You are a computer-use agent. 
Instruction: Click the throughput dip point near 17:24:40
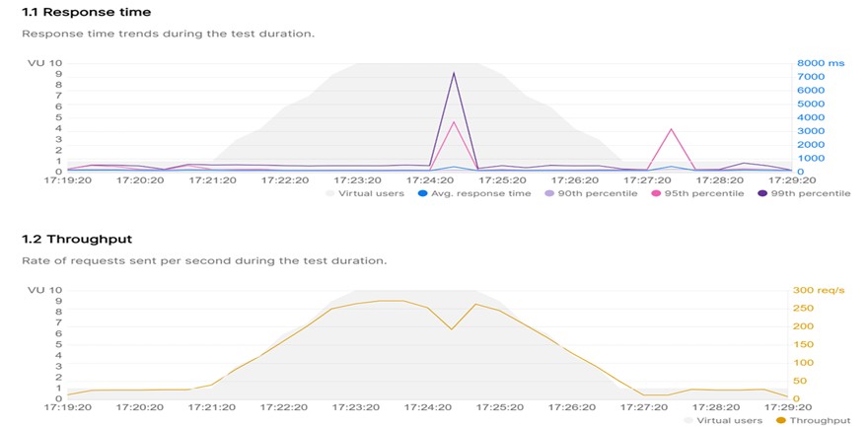452,329
